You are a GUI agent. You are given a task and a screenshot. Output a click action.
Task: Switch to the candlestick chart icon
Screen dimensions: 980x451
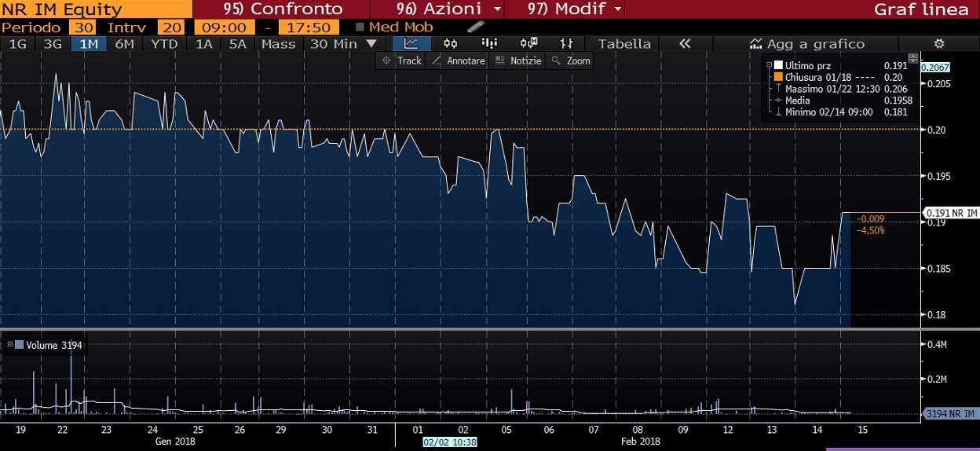450,44
